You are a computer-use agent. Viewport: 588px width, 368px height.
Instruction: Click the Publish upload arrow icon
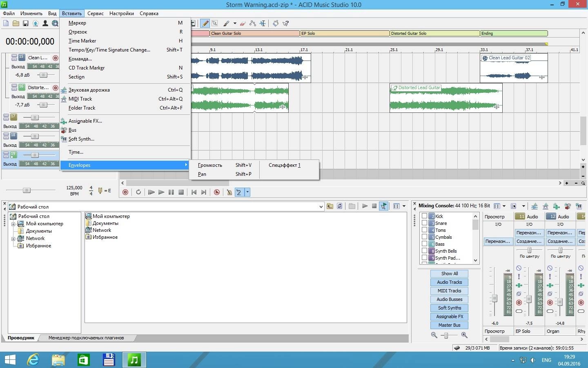click(36, 23)
